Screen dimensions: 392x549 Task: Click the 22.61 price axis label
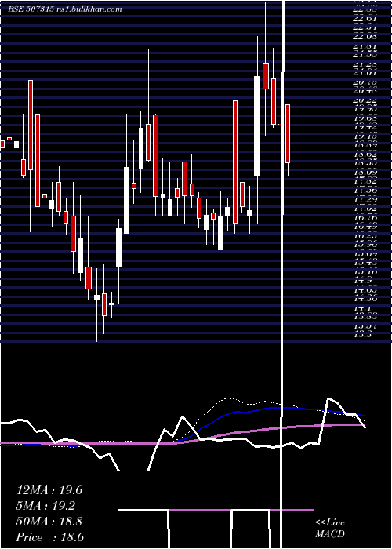click(x=365, y=18)
